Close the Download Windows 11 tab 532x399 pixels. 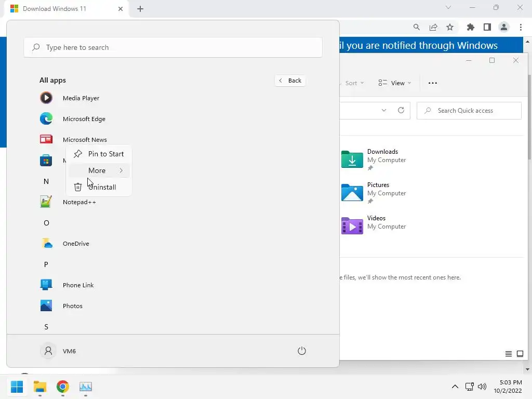(121, 9)
